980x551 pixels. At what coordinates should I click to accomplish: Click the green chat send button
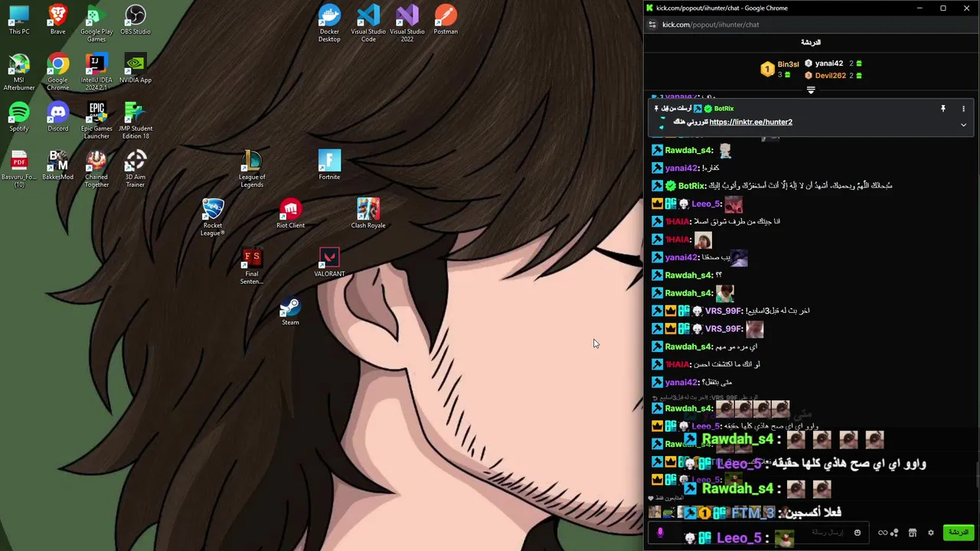click(x=959, y=533)
